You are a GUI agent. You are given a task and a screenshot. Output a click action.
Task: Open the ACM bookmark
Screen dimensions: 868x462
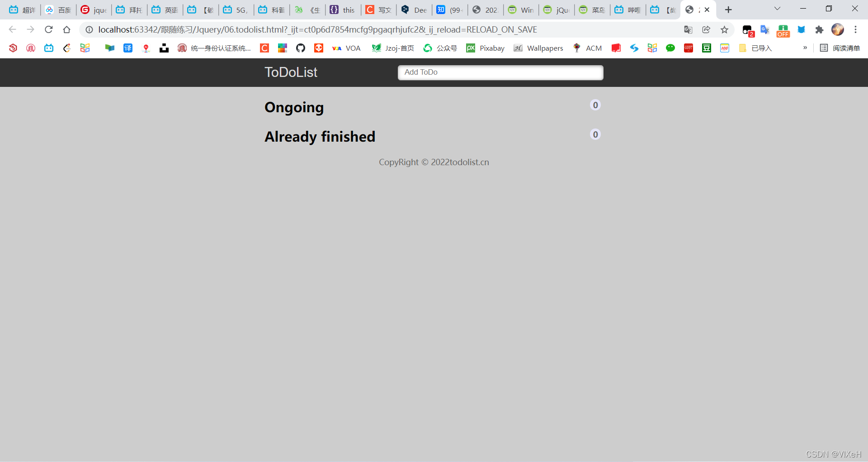click(587, 48)
